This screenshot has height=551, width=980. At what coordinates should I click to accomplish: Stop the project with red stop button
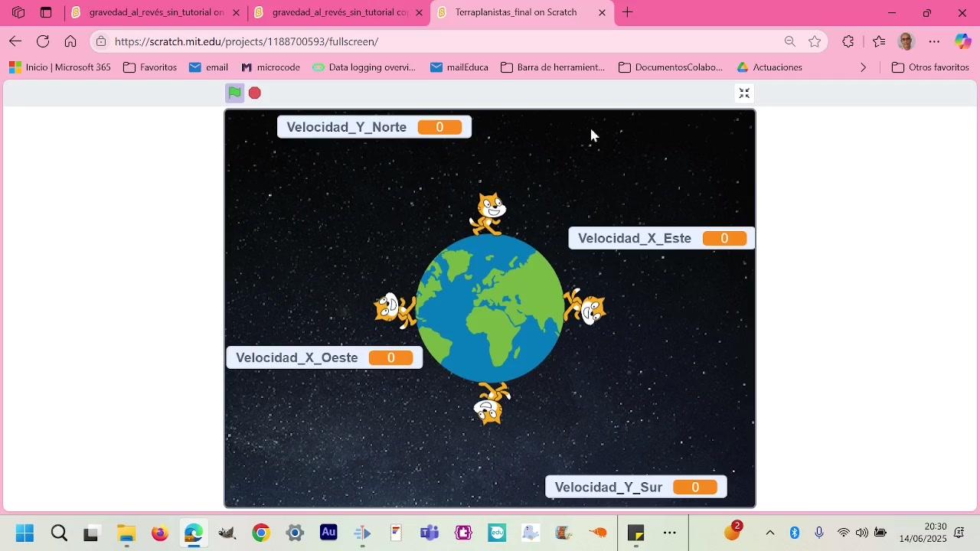point(255,93)
